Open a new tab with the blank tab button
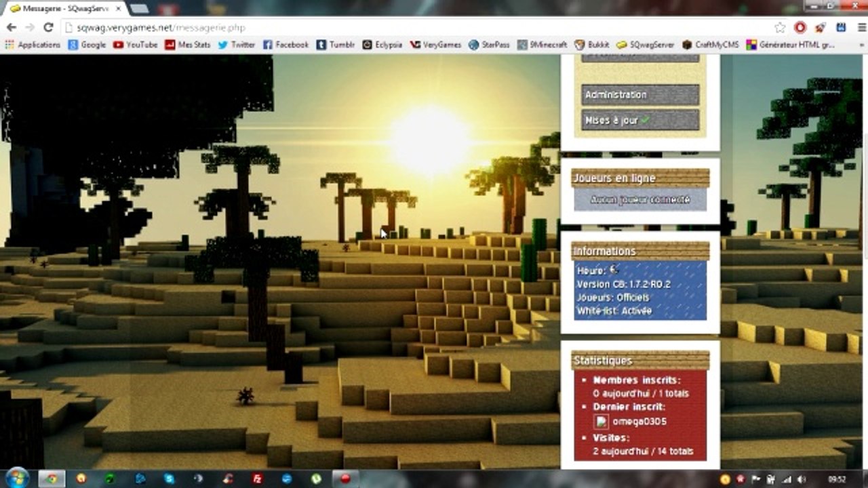This screenshot has height=488, width=868. pyautogui.click(x=139, y=9)
